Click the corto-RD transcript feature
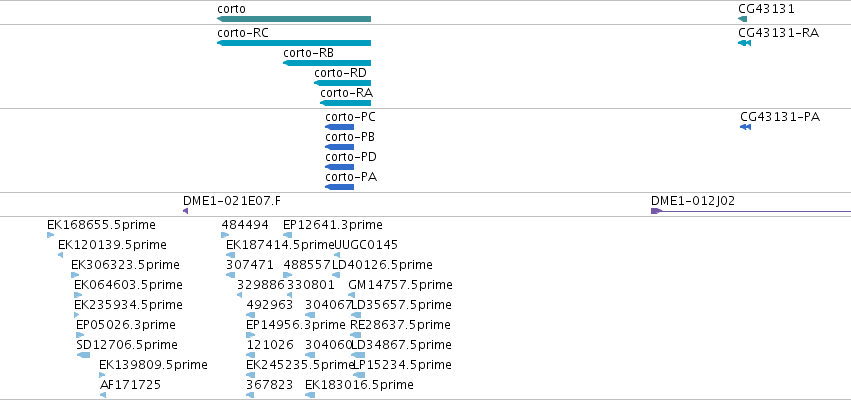The width and height of the screenshot is (851, 400). tap(342, 83)
